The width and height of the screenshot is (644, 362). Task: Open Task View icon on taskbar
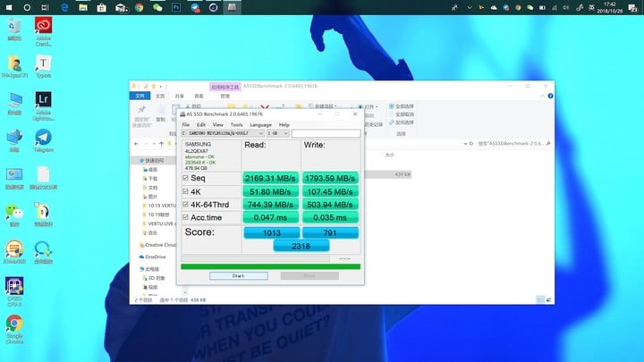click(x=45, y=7)
